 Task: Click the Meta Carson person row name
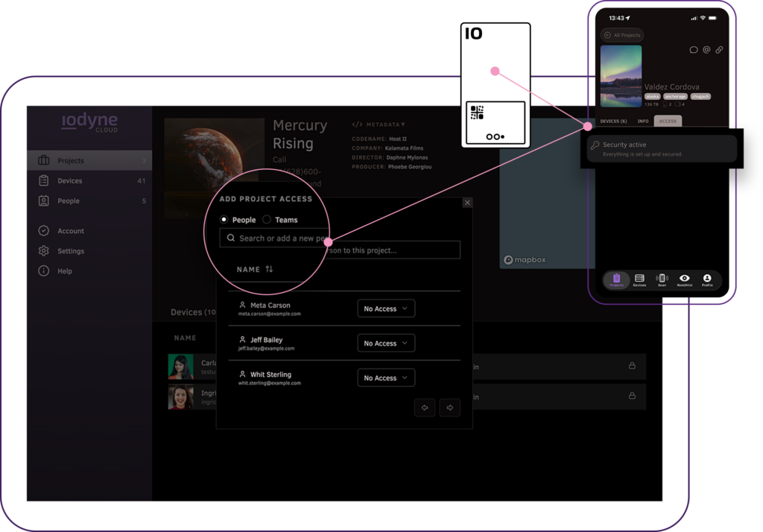[270, 305]
